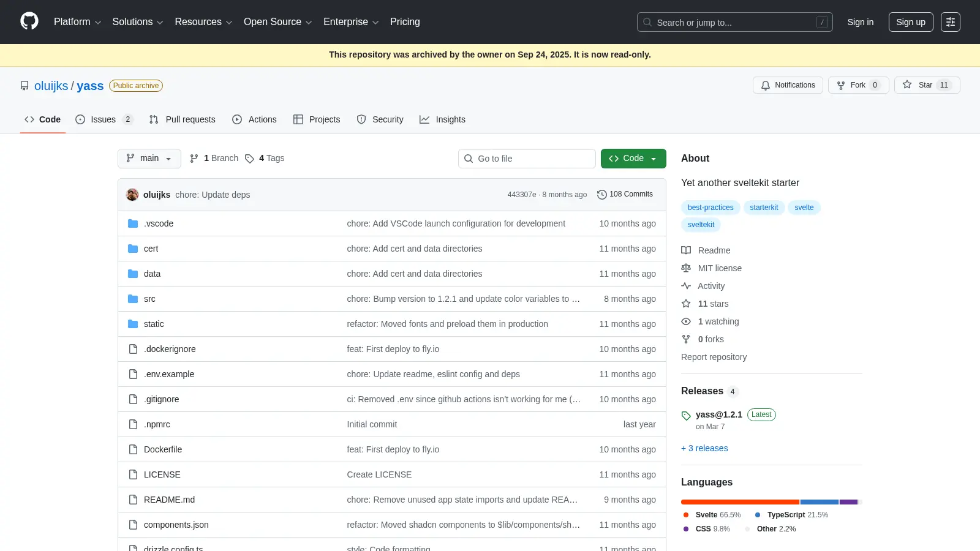Switch to the Actions tab
Viewport: 980px width, 551px height.
point(254,119)
